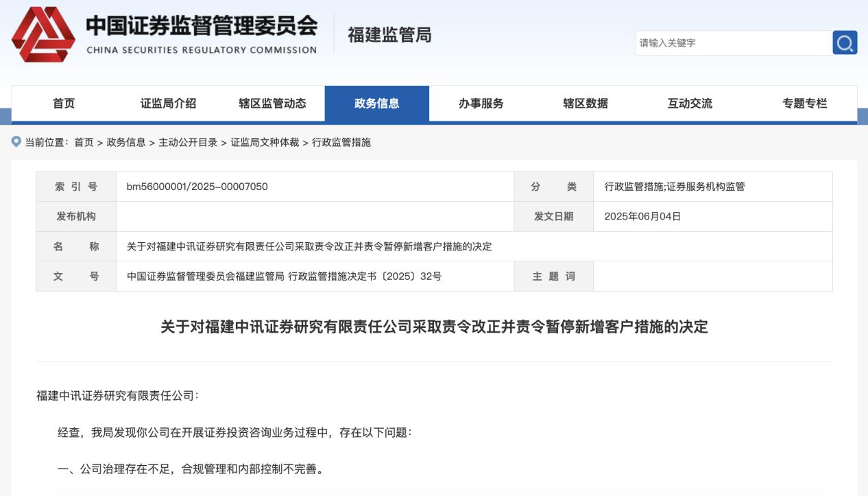Click classification value 行政监管措施;证券服务机构监管
The image size is (868, 496).
tap(675, 187)
